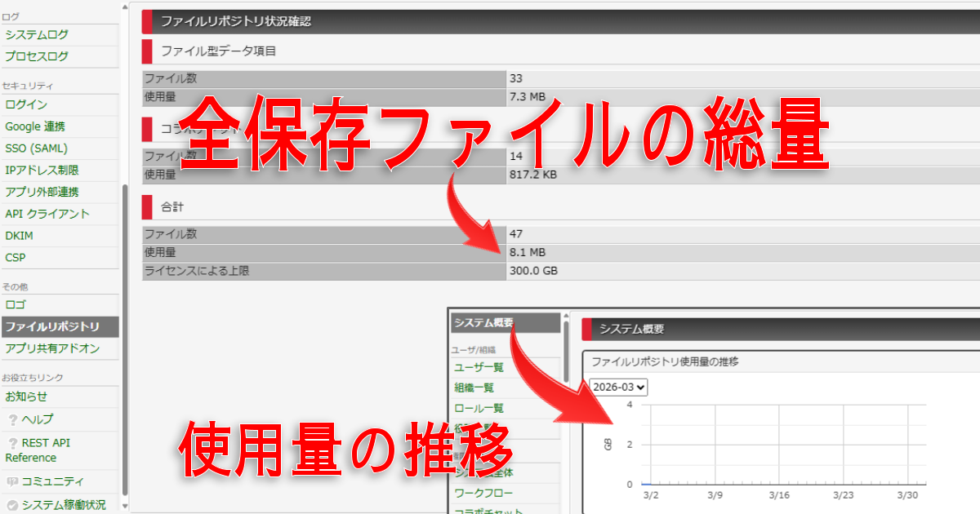Click the システム稼働状況 status icon
980x514 pixels.
pyautogui.click(x=12, y=505)
